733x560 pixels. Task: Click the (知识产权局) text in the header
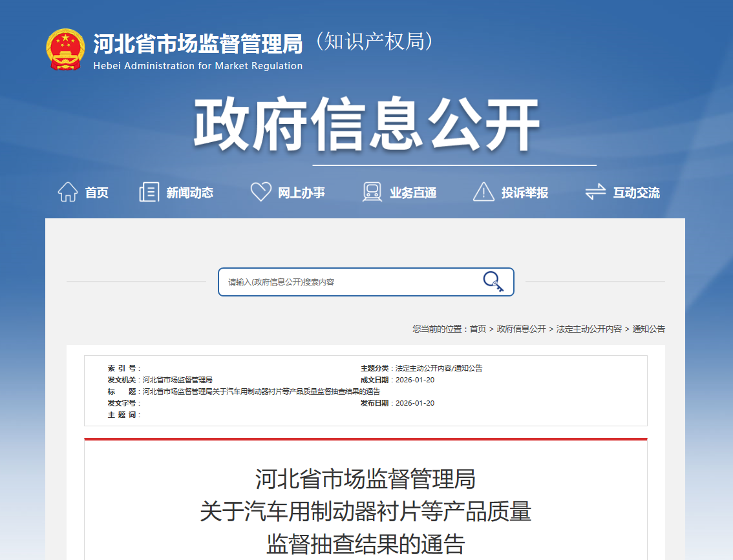(375, 41)
